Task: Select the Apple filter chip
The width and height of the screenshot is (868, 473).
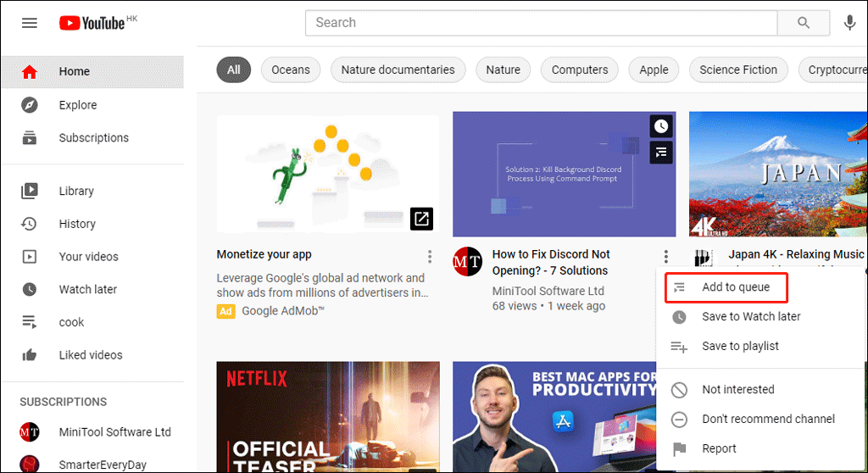Action: point(654,70)
